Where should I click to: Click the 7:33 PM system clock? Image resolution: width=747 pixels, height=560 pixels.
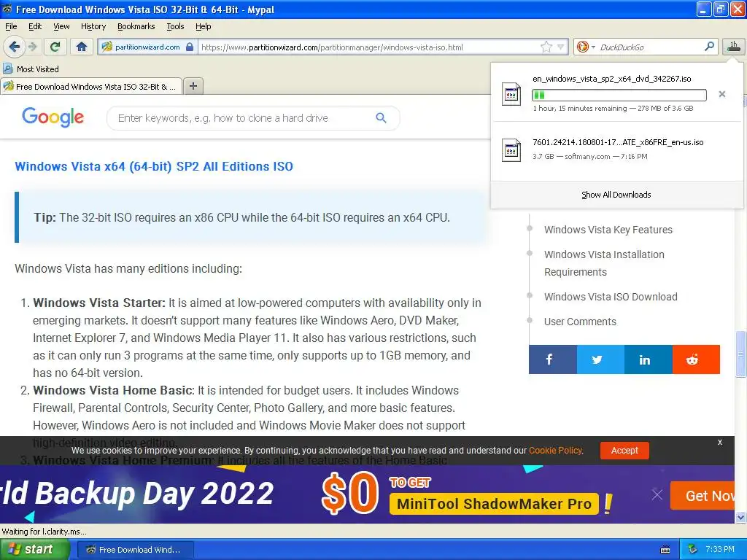click(x=720, y=549)
